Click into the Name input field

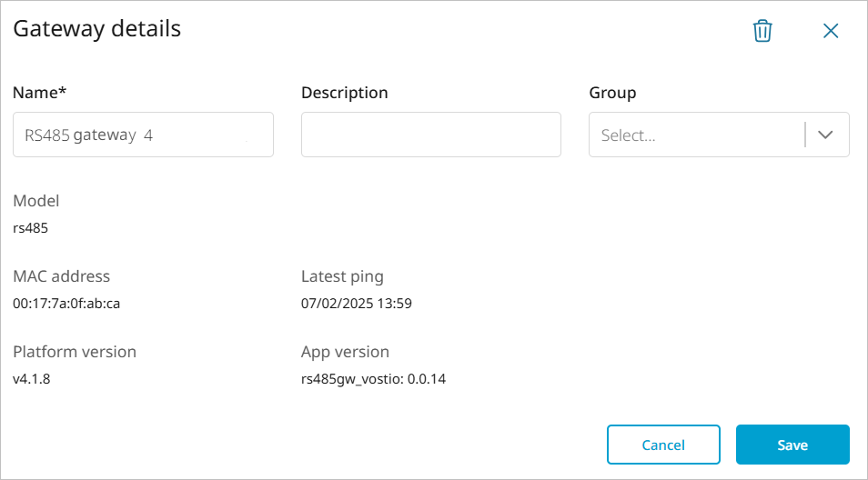click(x=143, y=135)
